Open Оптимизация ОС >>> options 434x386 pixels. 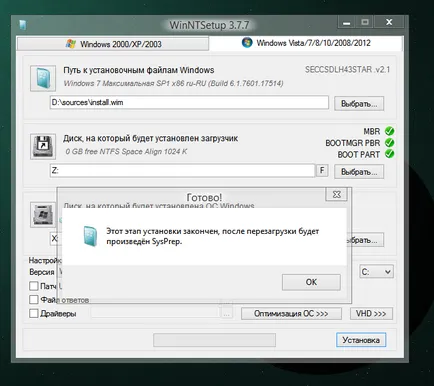[x=291, y=314]
